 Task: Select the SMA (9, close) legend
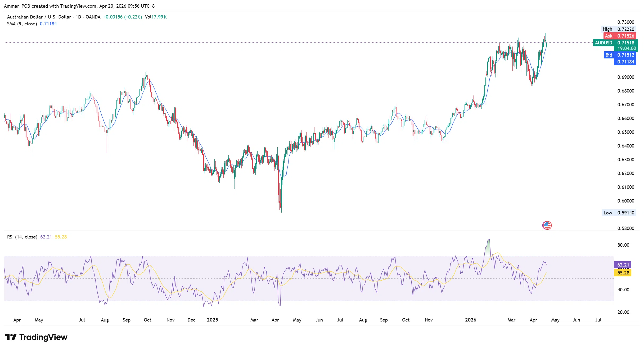click(x=22, y=24)
